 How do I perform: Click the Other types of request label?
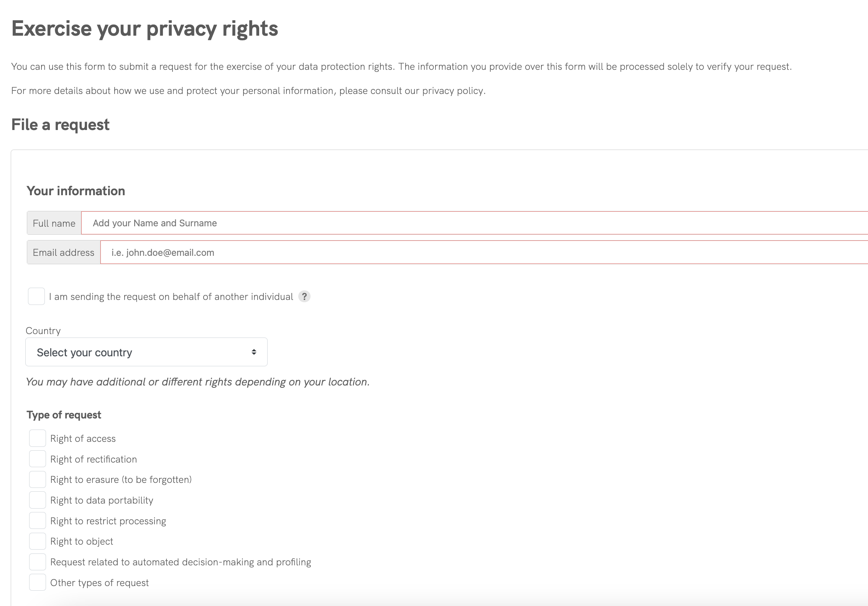pyautogui.click(x=99, y=583)
